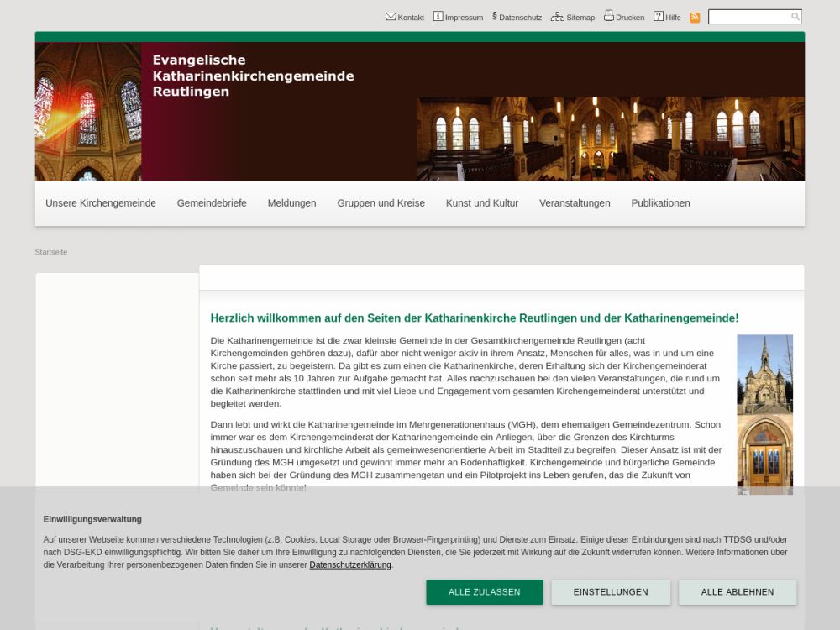Click the Kontakt envelope icon
The width and height of the screenshot is (840, 630).
point(391,17)
